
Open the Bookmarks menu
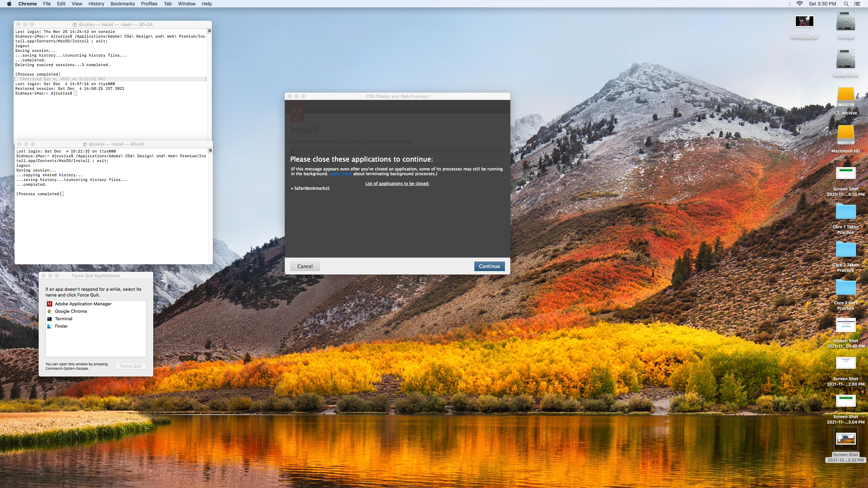122,4
